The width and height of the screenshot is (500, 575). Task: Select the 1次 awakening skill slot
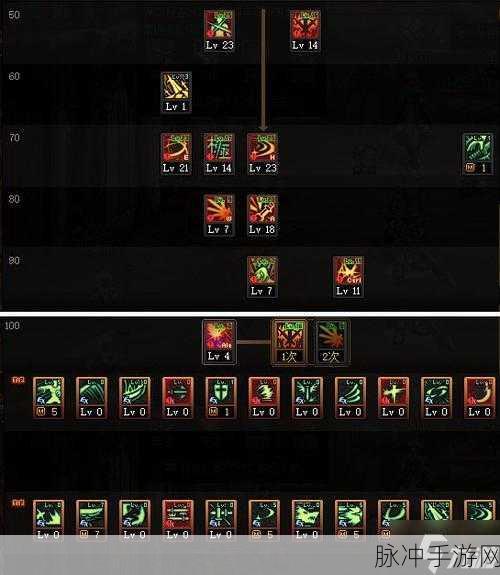click(289, 342)
